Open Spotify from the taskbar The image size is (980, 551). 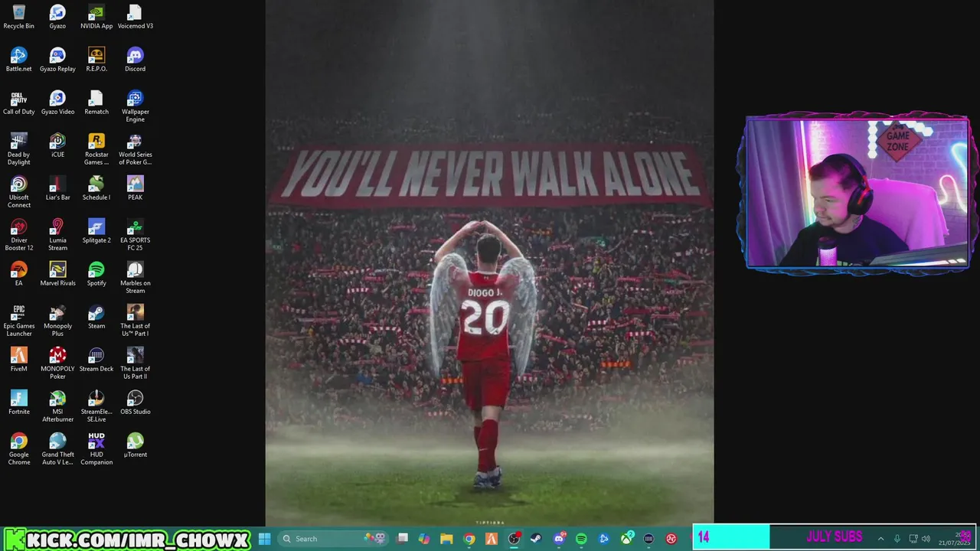[581, 539]
